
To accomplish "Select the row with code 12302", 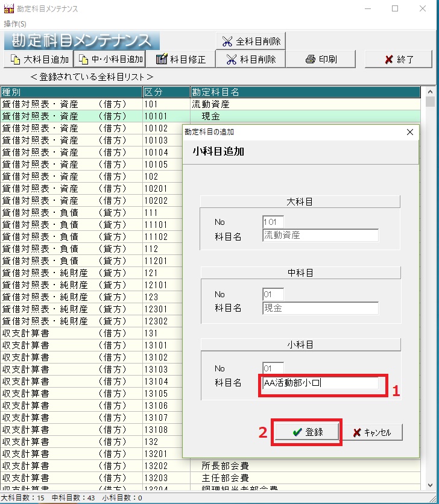I will pyautogui.click(x=91, y=321).
